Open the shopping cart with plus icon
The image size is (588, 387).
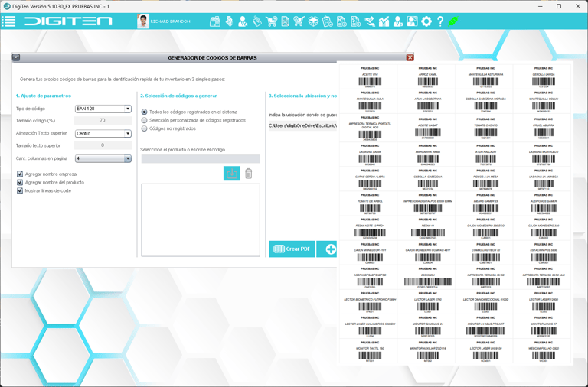(272, 21)
